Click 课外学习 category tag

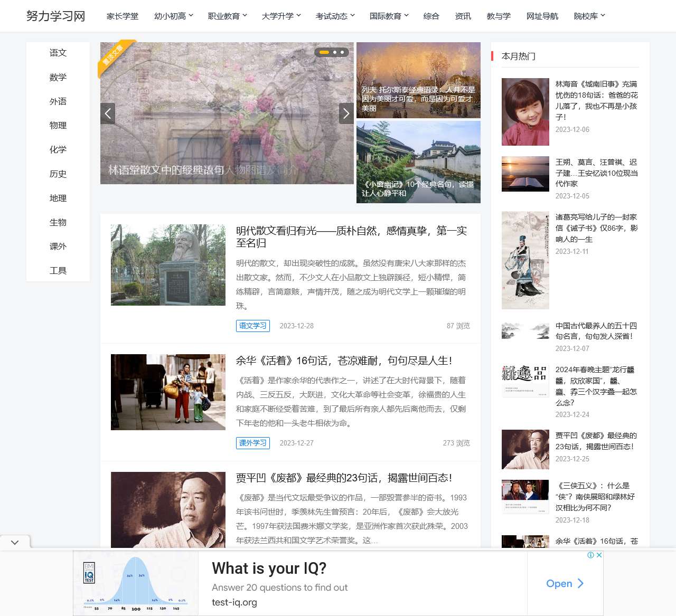[x=253, y=443]
